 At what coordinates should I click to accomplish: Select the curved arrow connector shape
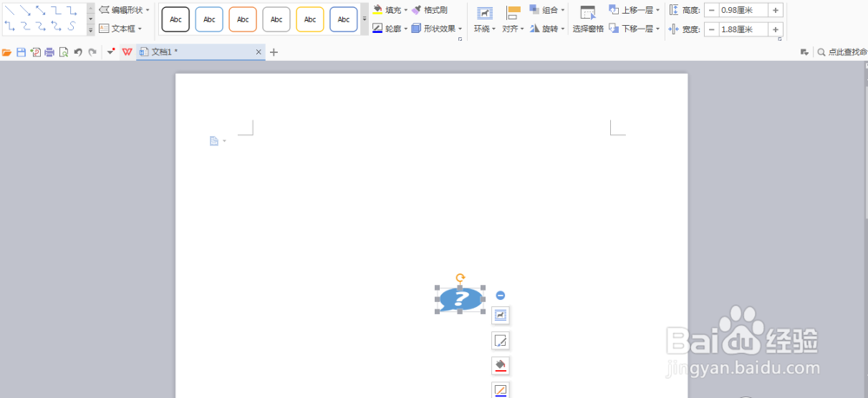41,25
